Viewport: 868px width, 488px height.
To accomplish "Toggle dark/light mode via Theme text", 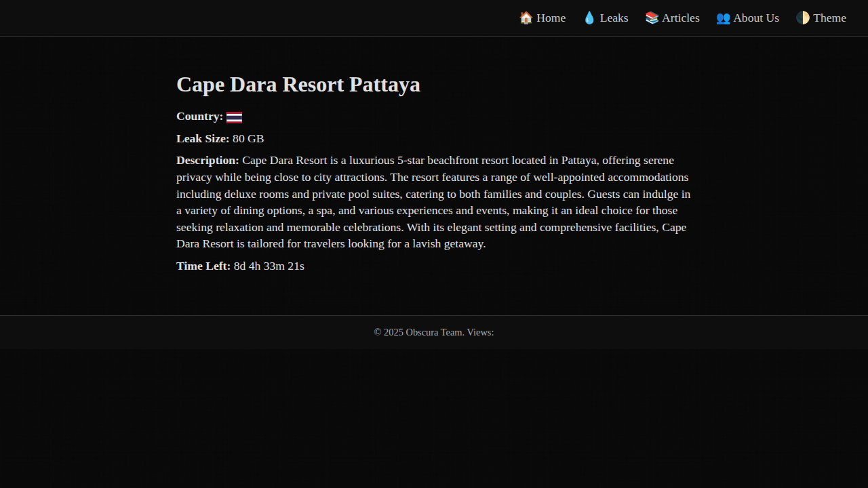I will pos(829,18).
